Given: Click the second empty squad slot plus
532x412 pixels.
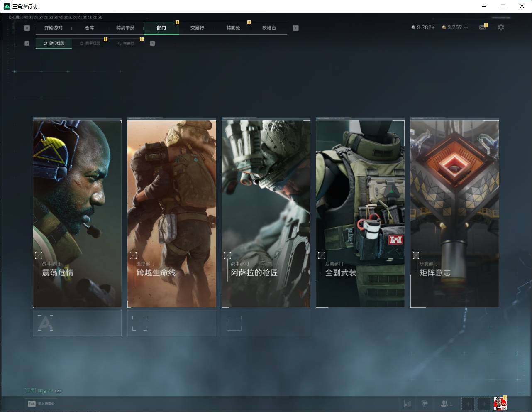Looking at the screenshot, I should click(484, 404).
